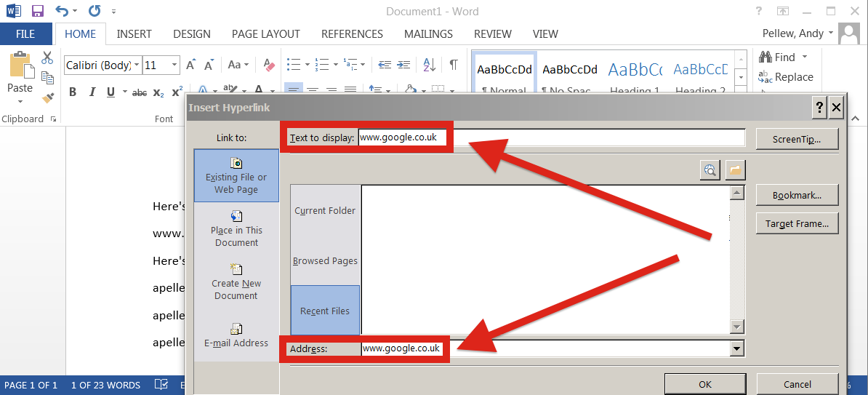The width and height of the screenshot is (868, 395).
Task: Click the dialog file list scrollbar
Action: point(737,260)
